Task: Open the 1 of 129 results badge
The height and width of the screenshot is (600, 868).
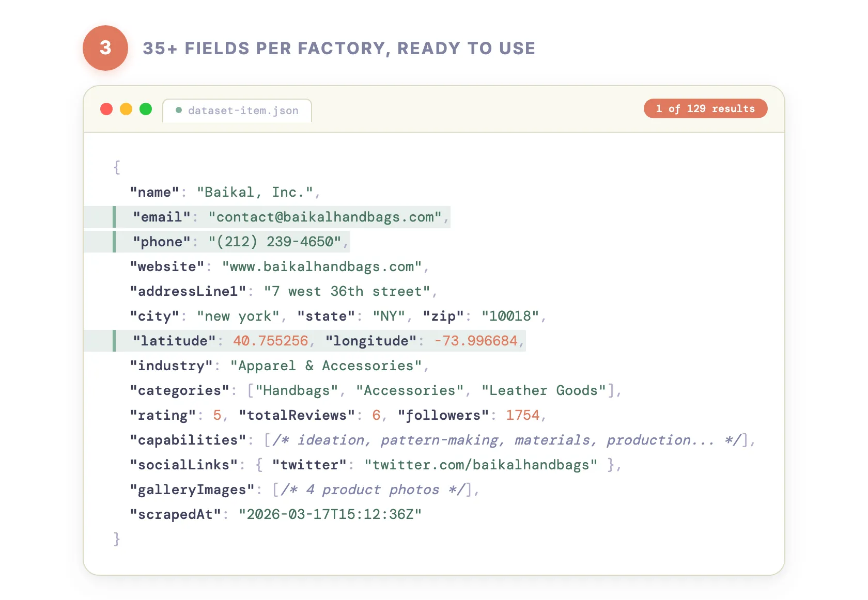Action: tap(705, 108)
